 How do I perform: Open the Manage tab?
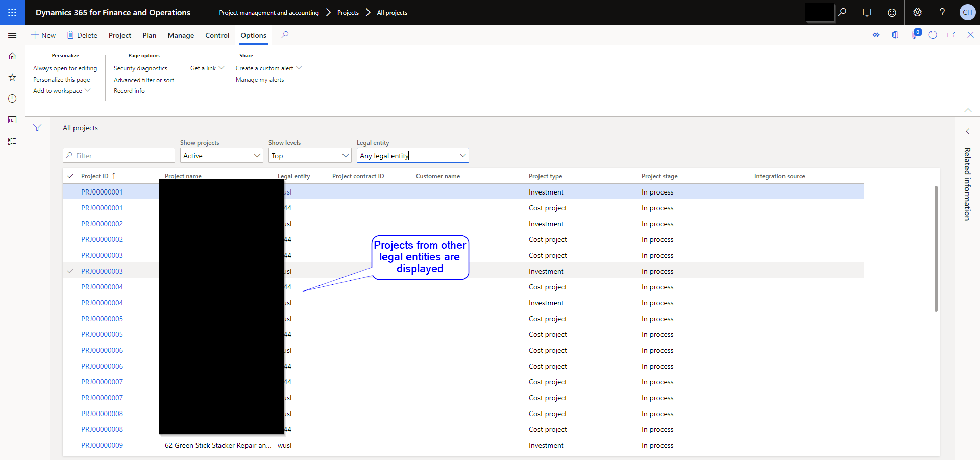pyautogui.click(x=181, y=35)
